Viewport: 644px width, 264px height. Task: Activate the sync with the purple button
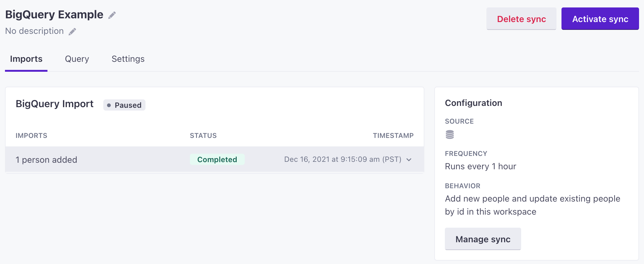click(x=600, y=19)
